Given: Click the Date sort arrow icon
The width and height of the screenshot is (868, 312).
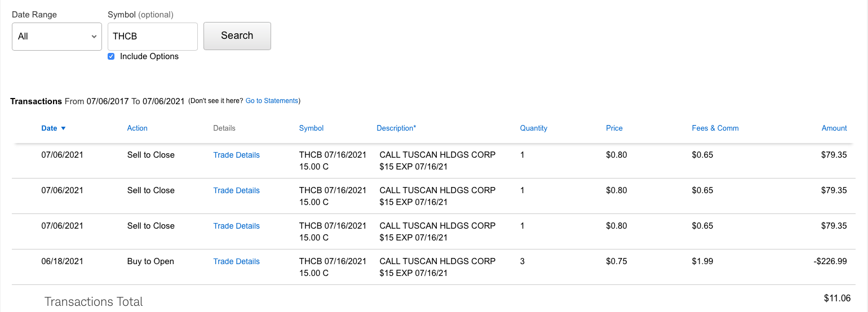Looking at the screenshot, I should (x=63, y=128).
